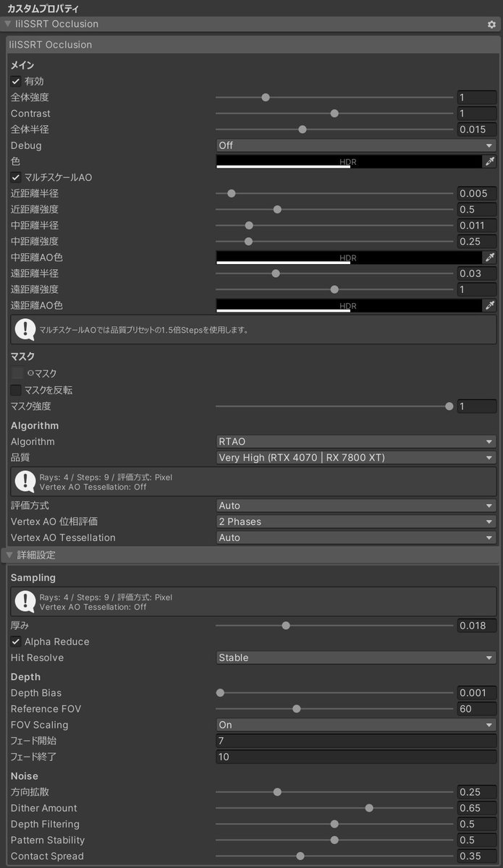Click the フェード終了 field
The width and height of the screenshot is (503, 868).
(x=356, y=757)
